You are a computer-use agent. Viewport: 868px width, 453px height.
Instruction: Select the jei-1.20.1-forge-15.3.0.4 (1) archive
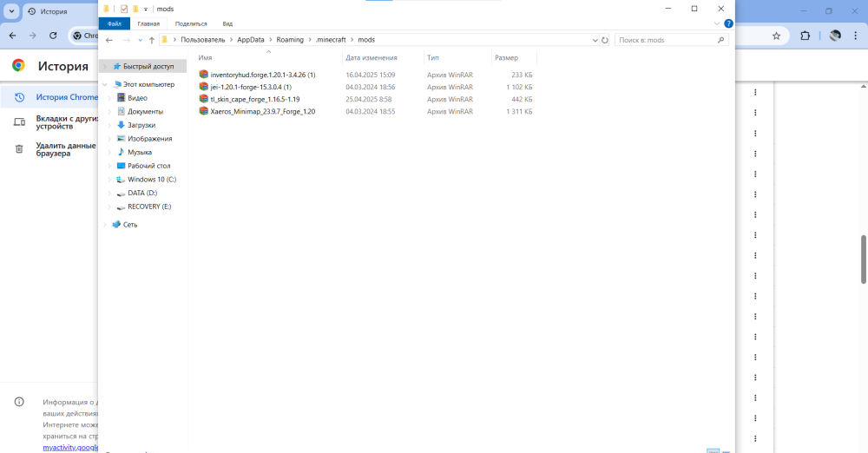pos(251,87)
